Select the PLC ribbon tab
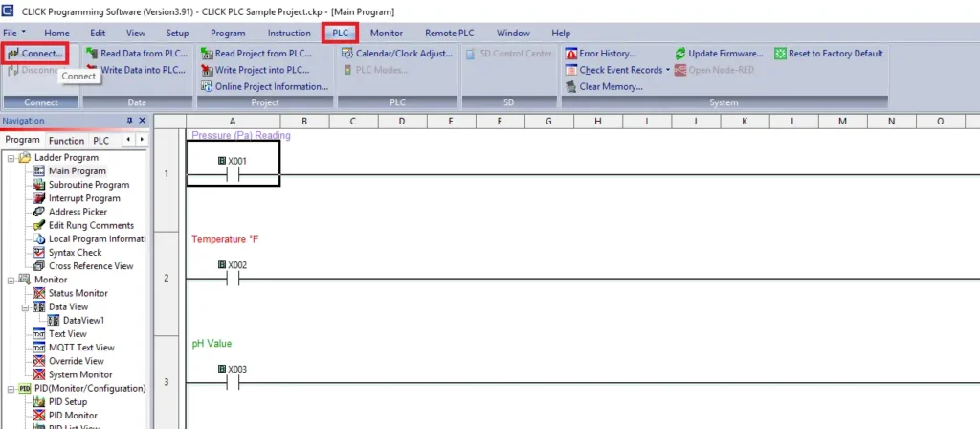Image resolution: width=980 pixels, height=429 pixels. tap(341, 34)
